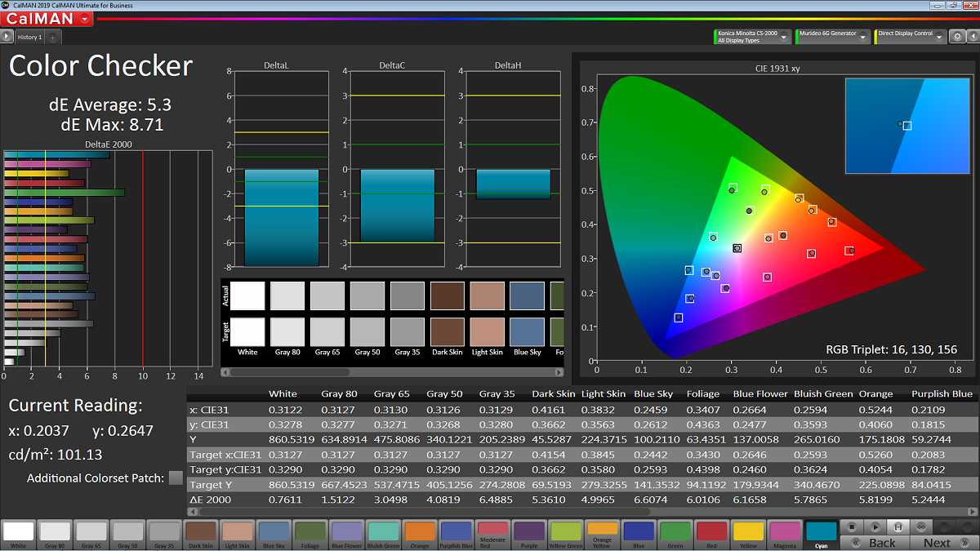Select the Orange Yellow patch in bottom strip
Viewport: 980px width, 551px height.
coord(602,535)
